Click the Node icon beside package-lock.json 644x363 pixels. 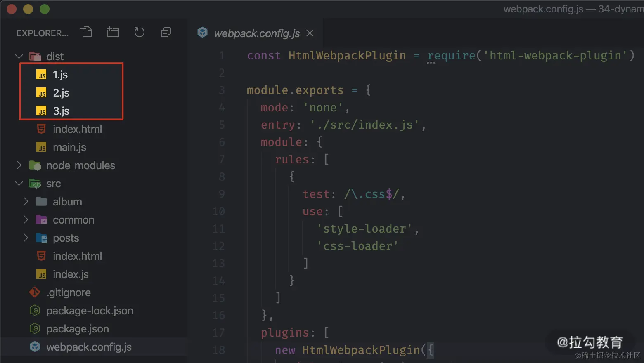tap(35, 310)
